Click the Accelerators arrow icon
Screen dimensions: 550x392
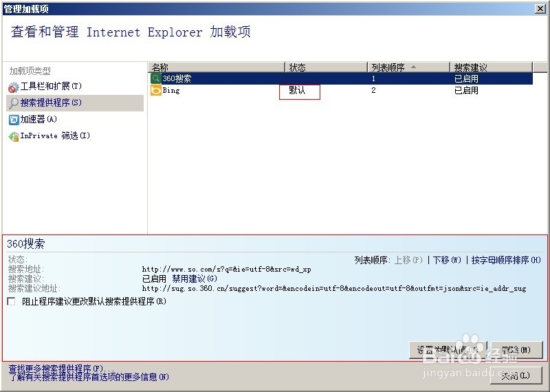coord(14,120)
